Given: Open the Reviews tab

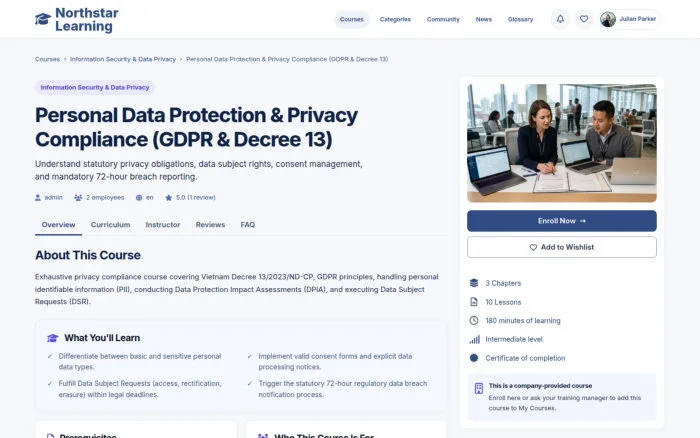Looking at the screenshot, I should [210, 225].
